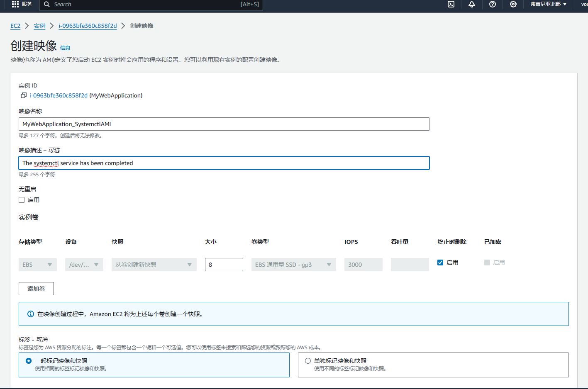Open the notifications bell
588x389 pixels.
click(472, 4)
